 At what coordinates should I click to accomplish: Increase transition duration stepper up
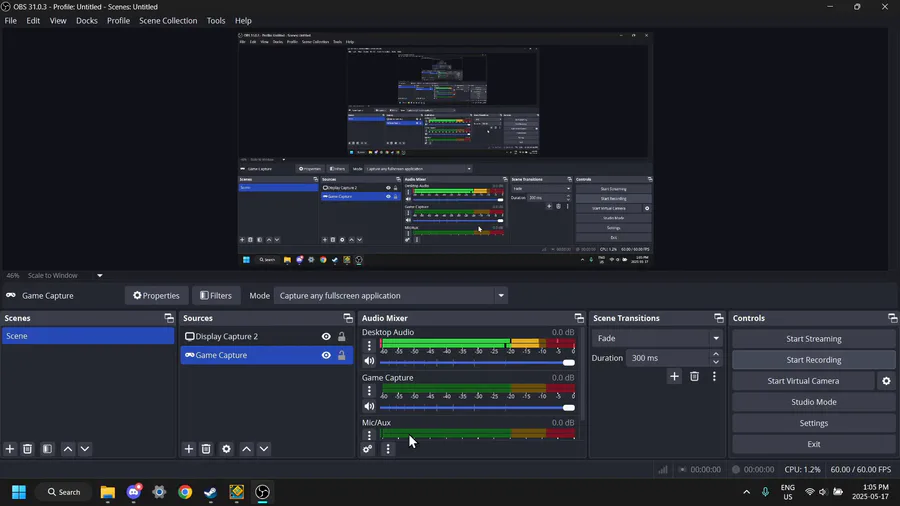pos(716,354)
